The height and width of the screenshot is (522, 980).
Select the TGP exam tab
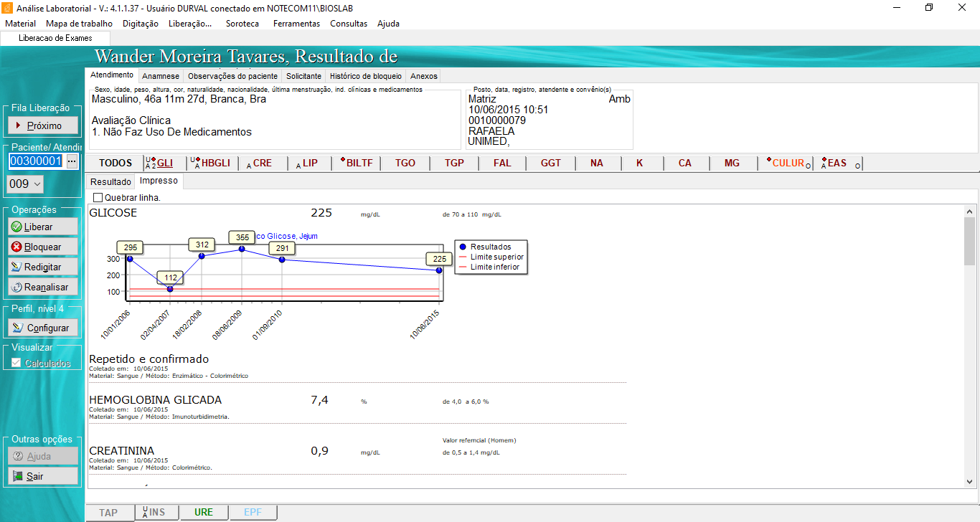tap(454, 163)
